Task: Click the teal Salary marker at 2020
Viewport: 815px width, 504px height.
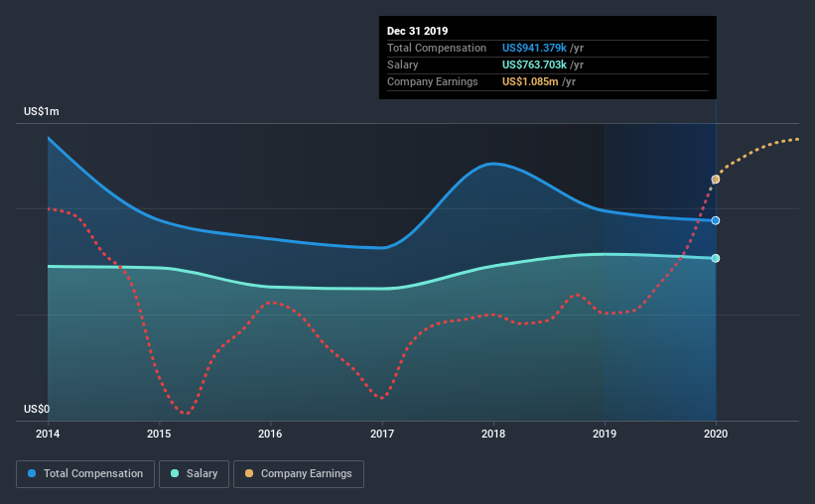Action: (x=715, y=258)
